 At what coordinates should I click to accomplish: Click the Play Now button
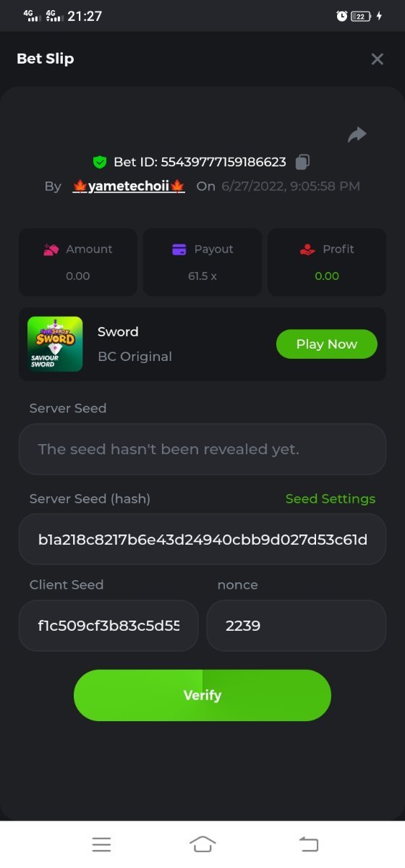click(327, 344)
